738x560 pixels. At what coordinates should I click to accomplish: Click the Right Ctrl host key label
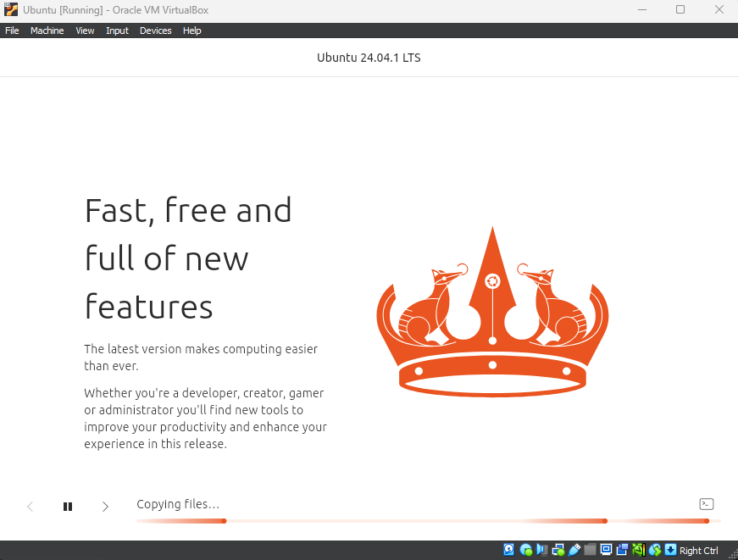[x=699, y=551]
